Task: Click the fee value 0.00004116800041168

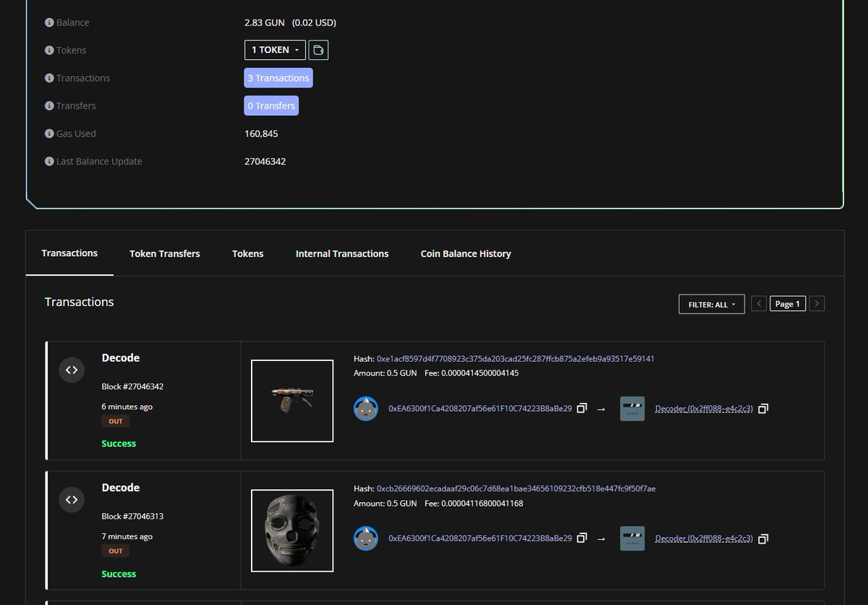Action: (x=482, y=503)
